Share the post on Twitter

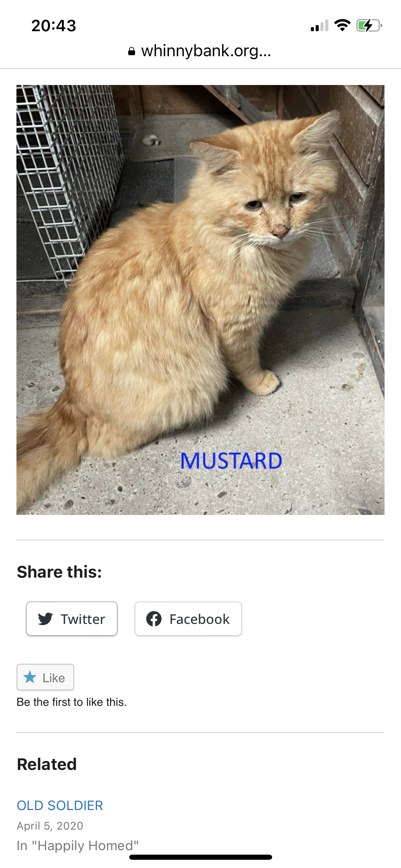(x=72, y=619)
